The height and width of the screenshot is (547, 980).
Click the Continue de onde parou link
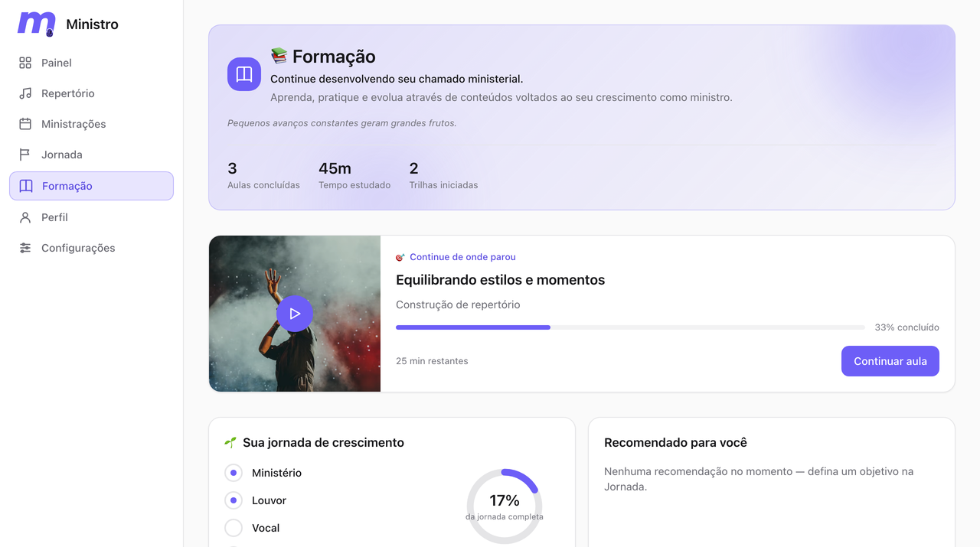[462, 257]
